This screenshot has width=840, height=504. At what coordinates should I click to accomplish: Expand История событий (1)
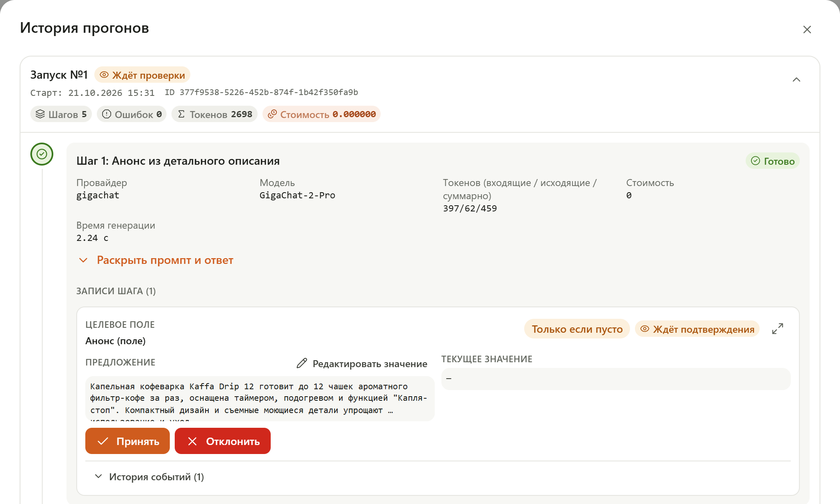click(149, 477)
